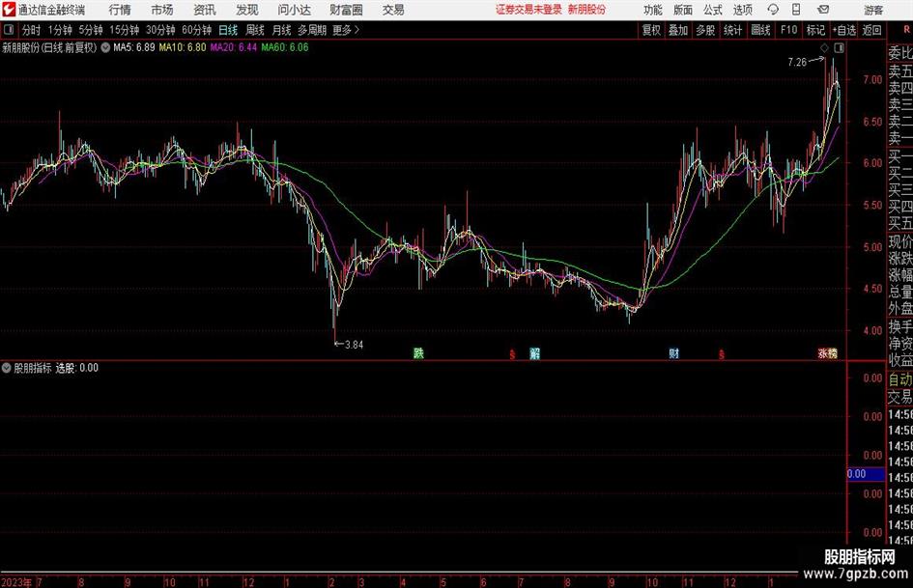Screen dimensions: 913x588
Task: Add the stock with +自选
Action: 843,30
